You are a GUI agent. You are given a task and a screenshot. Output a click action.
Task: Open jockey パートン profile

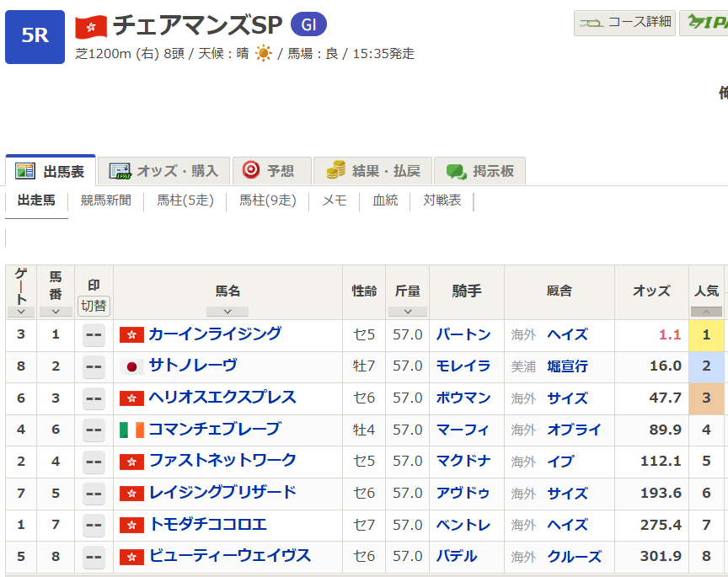463,334
